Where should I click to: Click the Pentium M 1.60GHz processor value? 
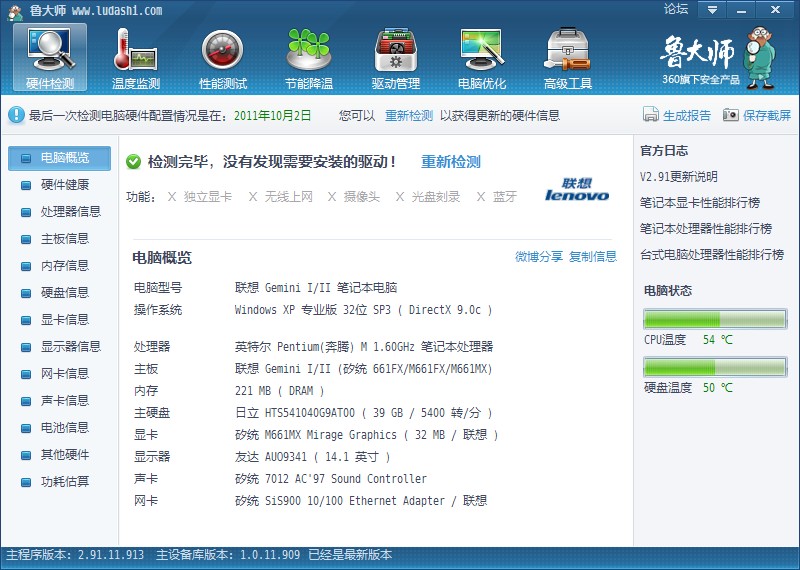coord(364,347)
